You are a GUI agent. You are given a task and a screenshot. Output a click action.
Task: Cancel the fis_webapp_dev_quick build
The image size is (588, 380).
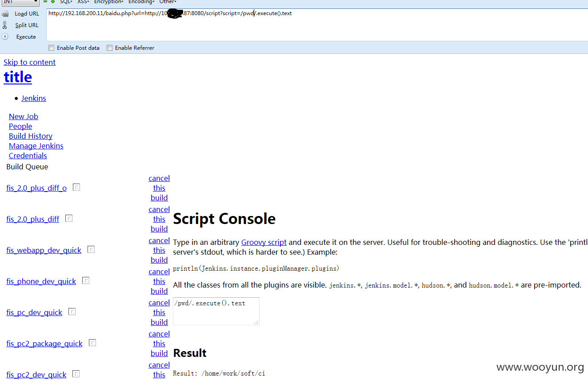point(159,250)
